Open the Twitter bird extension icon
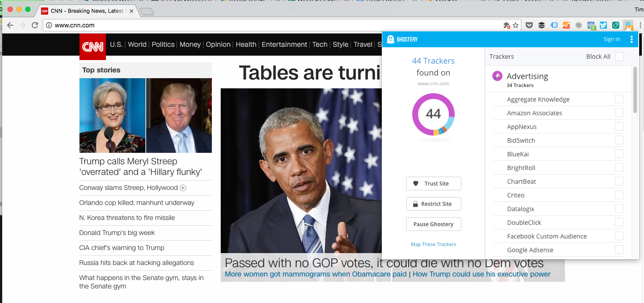The image size is (644, 303). point(603,25)
